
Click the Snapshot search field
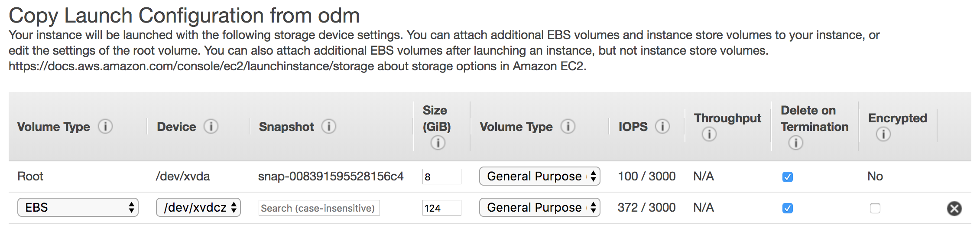point(319,208)
